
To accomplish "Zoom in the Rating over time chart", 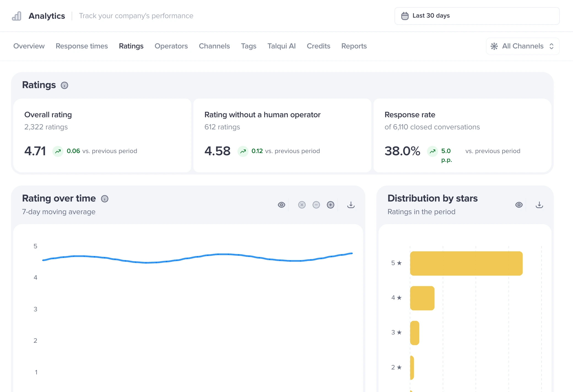I will click(x=331, y=205).
